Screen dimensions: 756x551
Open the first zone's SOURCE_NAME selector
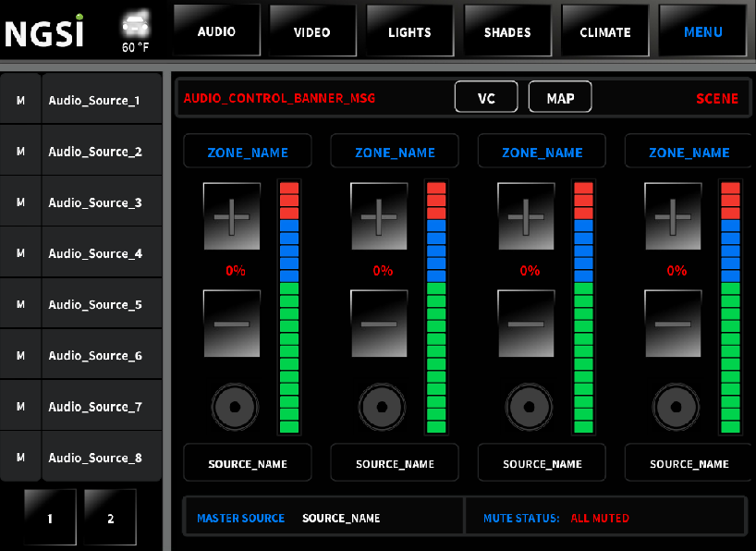tap(247, 462)
